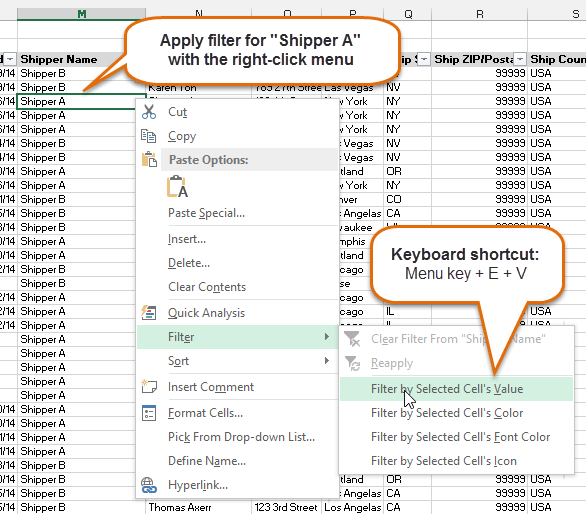Open the Sort menu item
586x514 pixels.
[x=237, y=361]
